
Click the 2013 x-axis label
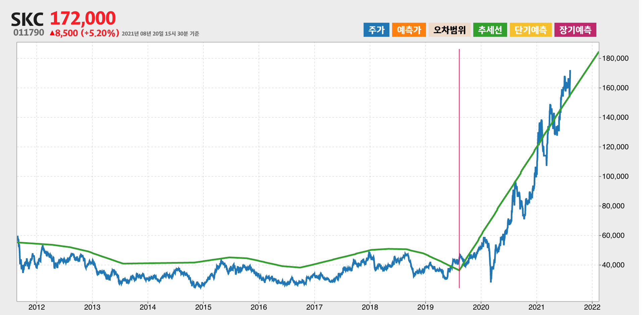[92, 307]
